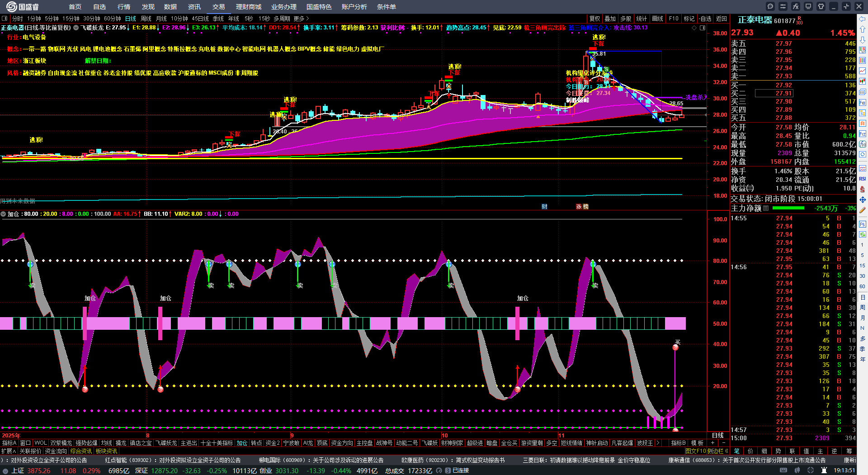Expand more indicator tabs with right chevron

point(657,443)
